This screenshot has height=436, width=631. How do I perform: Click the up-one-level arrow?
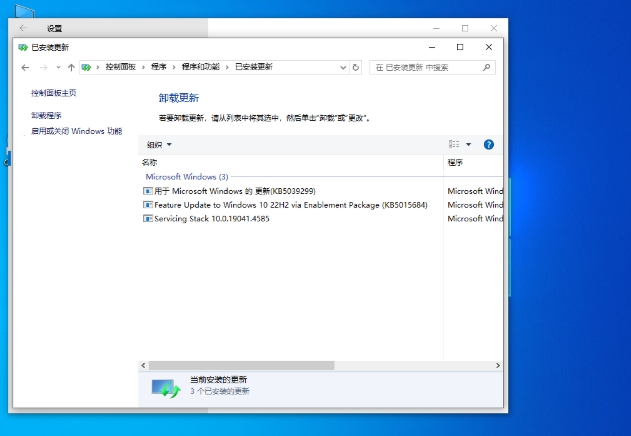point(71,67)
